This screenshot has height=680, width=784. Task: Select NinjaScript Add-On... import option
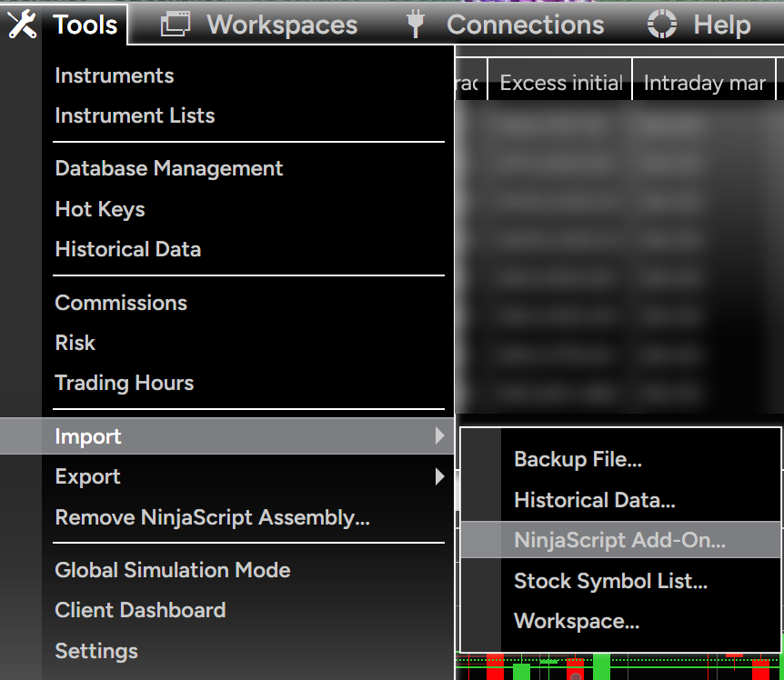[x=620, y=540]
